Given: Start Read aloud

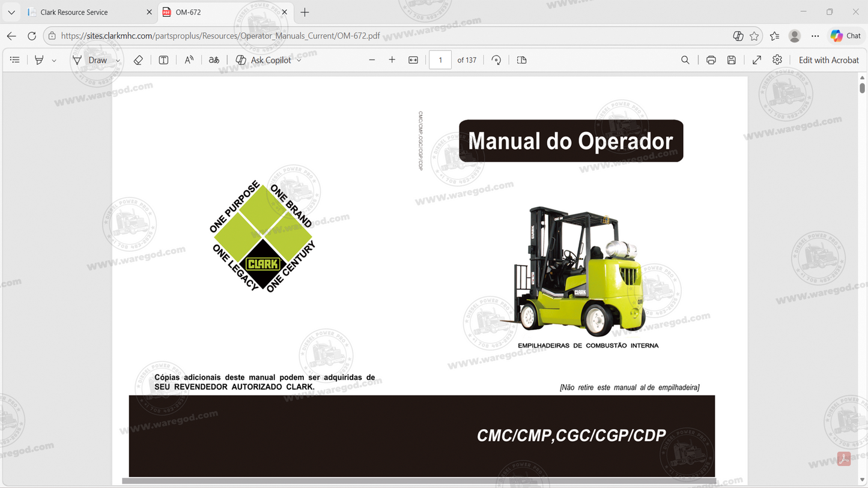Looking at the screenshot, I should 189,60.
